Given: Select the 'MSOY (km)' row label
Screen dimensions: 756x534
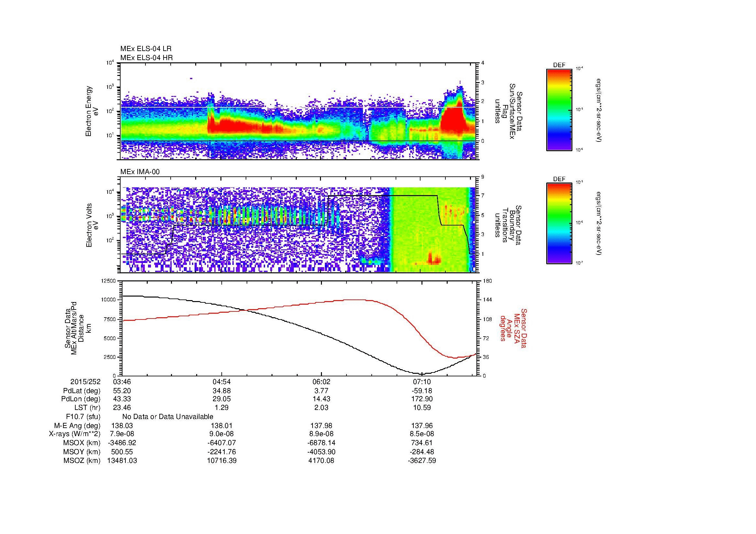Looking at the screenshot, I should (x=82, y=452).
